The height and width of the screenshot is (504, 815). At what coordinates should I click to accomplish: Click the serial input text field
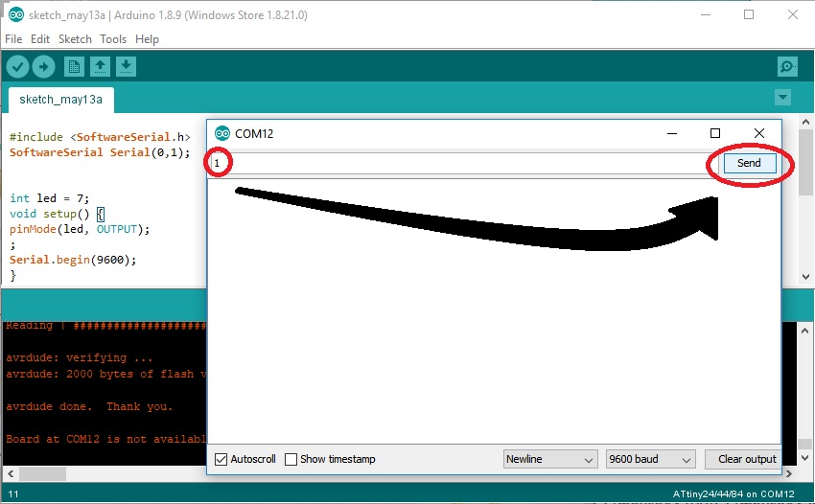[x=462, y=163]
